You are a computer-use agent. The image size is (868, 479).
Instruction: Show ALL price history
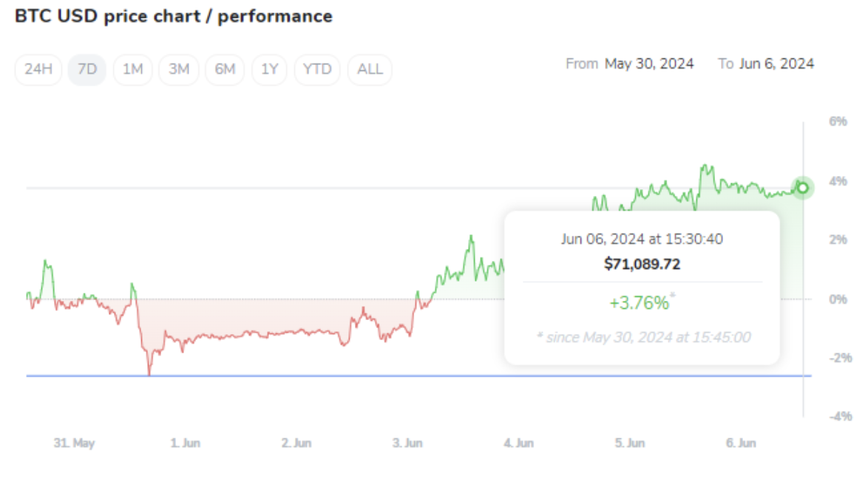click(370, 69)
